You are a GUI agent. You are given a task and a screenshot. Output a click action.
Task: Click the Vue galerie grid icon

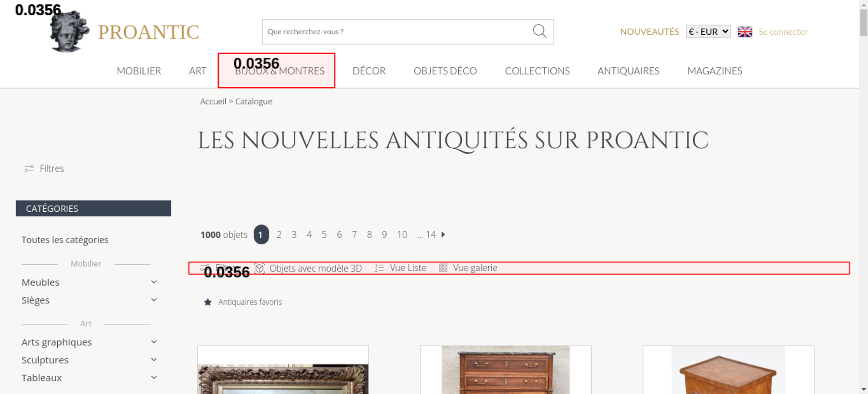coord(443,268)
